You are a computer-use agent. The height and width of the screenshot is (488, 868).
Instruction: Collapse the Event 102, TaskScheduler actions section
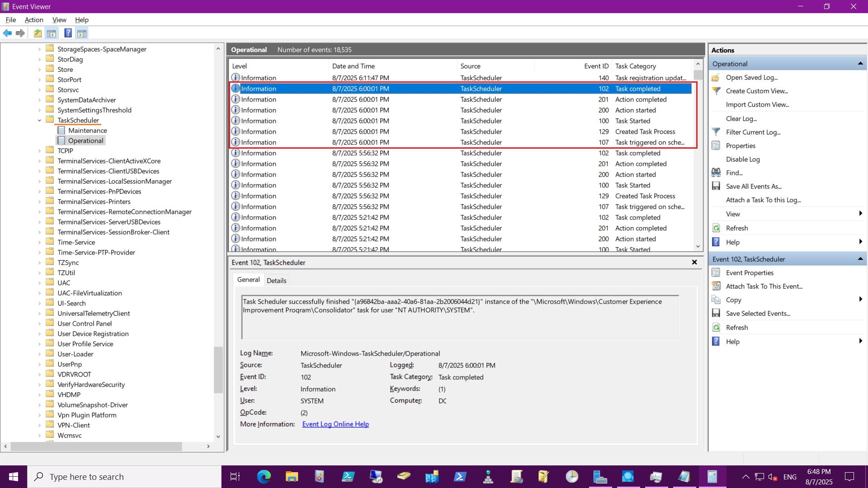click(860, 259)
